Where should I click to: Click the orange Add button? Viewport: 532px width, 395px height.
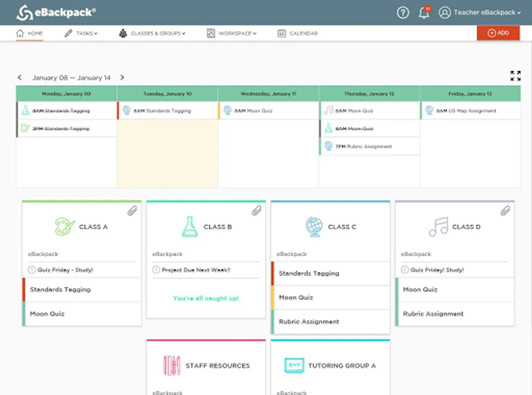(498, 33)
